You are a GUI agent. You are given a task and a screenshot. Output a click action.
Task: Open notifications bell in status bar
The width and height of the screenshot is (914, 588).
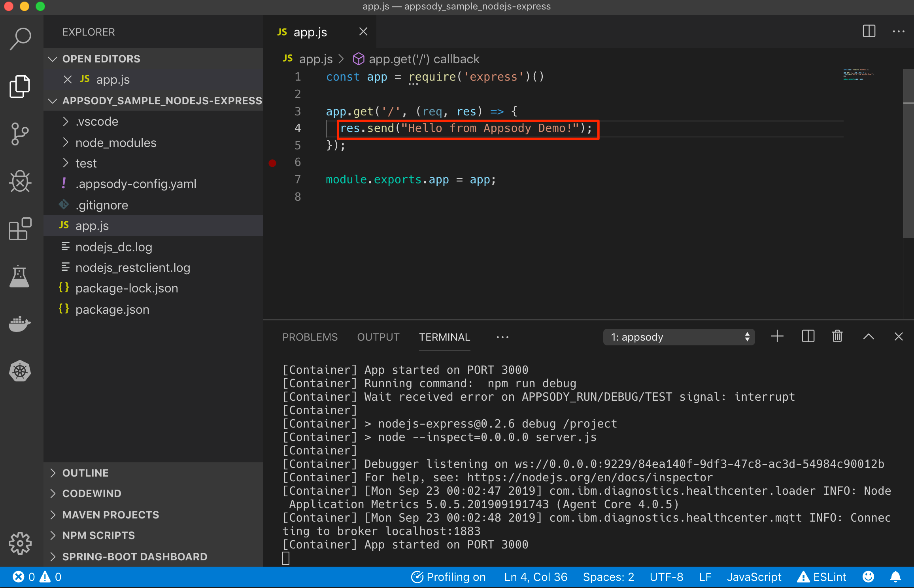coord(895,577)
